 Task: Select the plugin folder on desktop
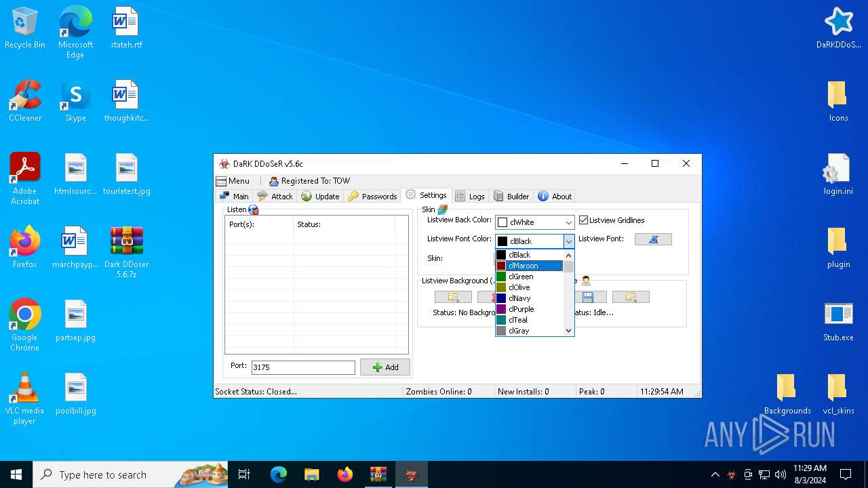tap(839, 247)
